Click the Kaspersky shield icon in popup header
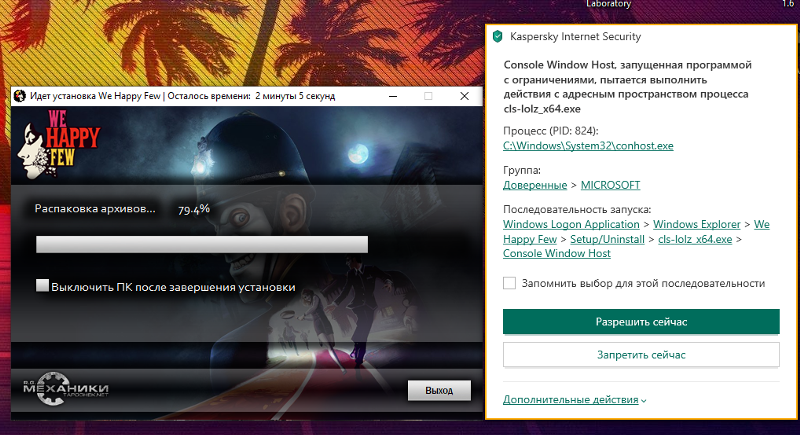 (497, 36)
